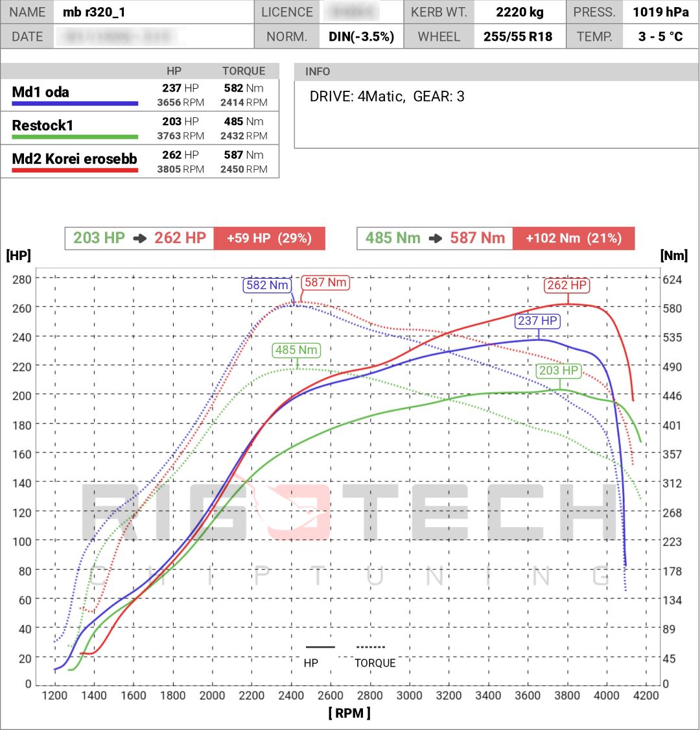Viewport: 700px width, 730px height.
Task: Select the kerb weight value '2220 kg'
Action: pyautogui.click(x=519, y=12)
